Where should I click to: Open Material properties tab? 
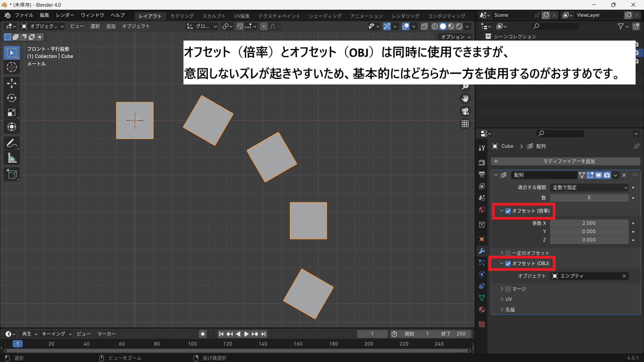[x=482, y=309]
